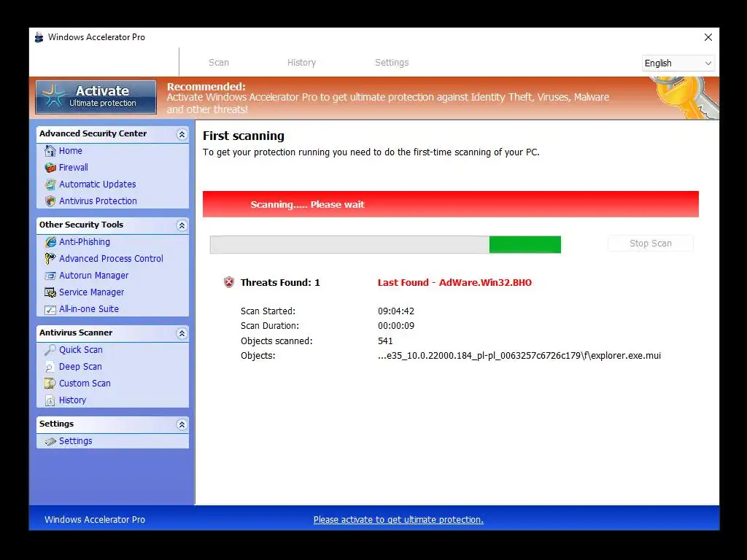Open the Autorun Manager link
Viewport: 747px width, 560px height.
93,275
